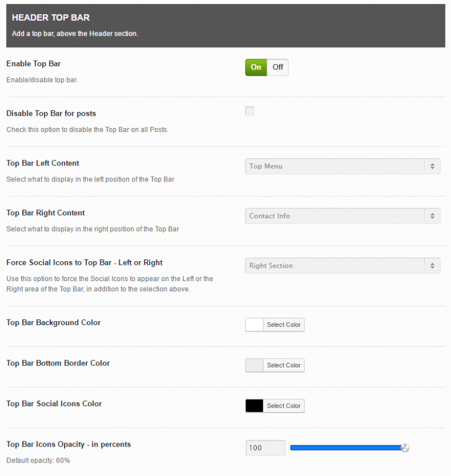Click 'Enable/disable top bar.' description

[42, 80]
